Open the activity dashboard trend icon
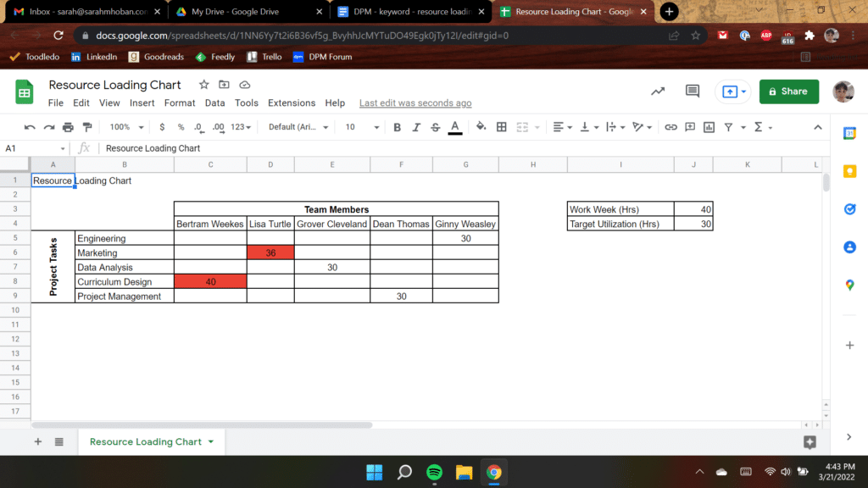This screenshot has width=868, height=488. tap(658, 91)
